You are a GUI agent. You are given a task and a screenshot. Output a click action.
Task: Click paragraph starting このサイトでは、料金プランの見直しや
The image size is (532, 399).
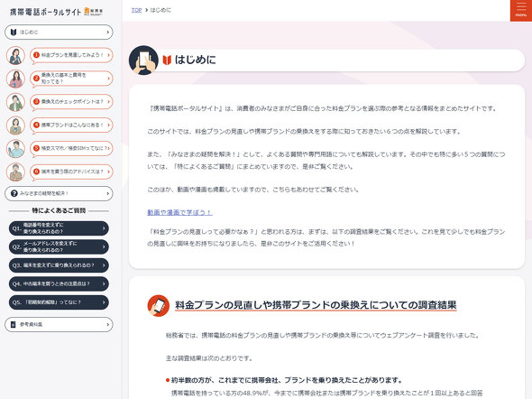click(304, 132)
